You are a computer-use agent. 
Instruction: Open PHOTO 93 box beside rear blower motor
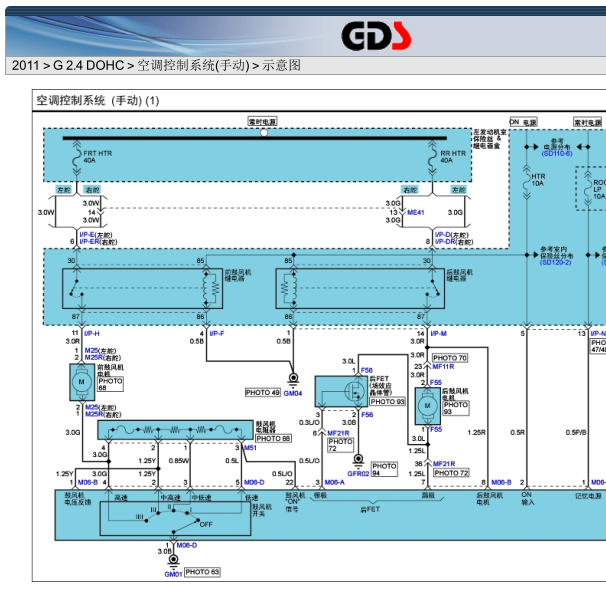pos(456,408)
